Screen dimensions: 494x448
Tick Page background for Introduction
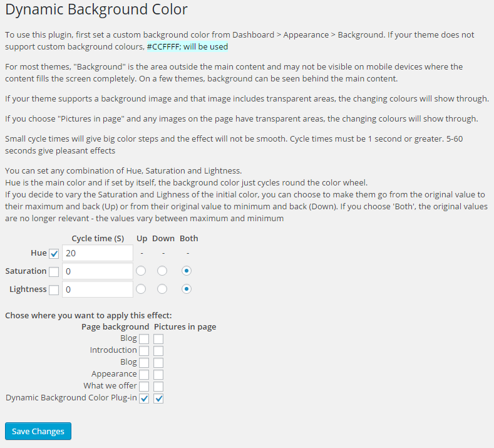144,351
